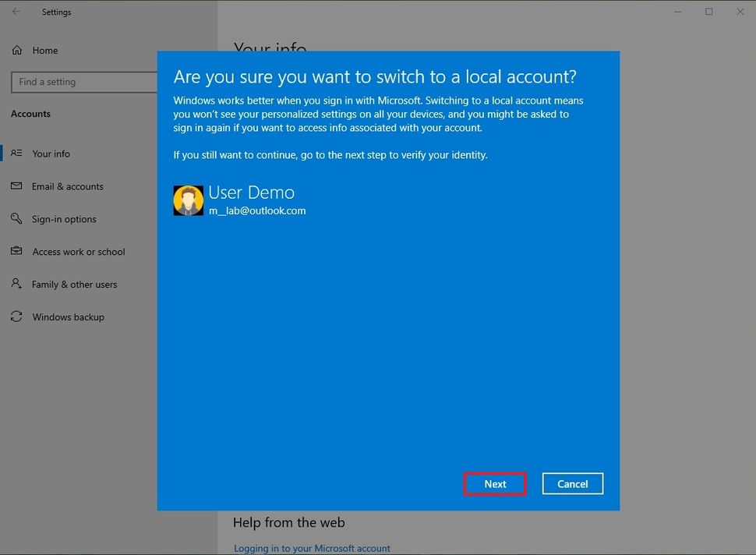Select the Sign-in options key icon
Viewport: 756px width, 555px height.
pyautogui.click(x=16, y=219)
